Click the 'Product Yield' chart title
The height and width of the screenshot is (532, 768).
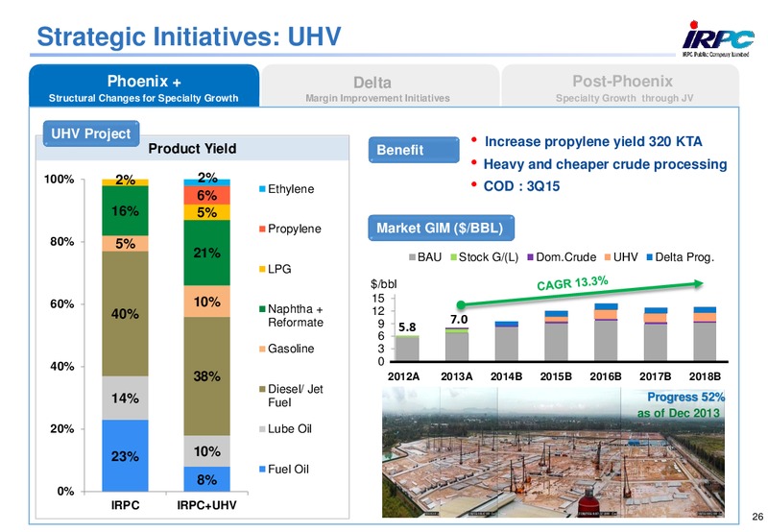click(192, 149)
